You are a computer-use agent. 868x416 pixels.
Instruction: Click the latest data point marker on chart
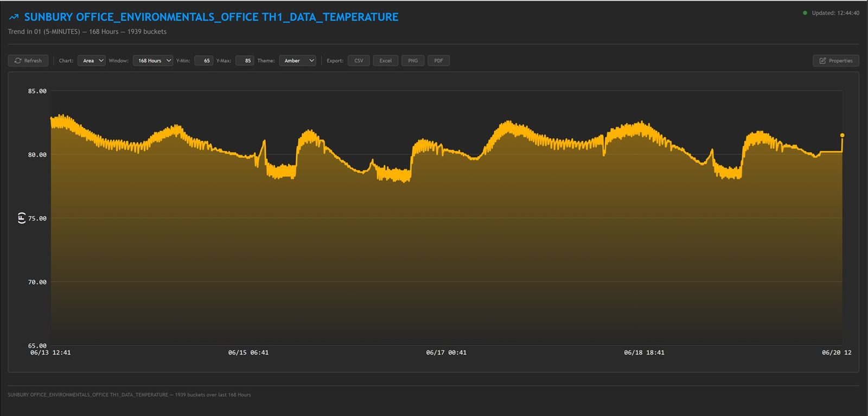(842, 135)
